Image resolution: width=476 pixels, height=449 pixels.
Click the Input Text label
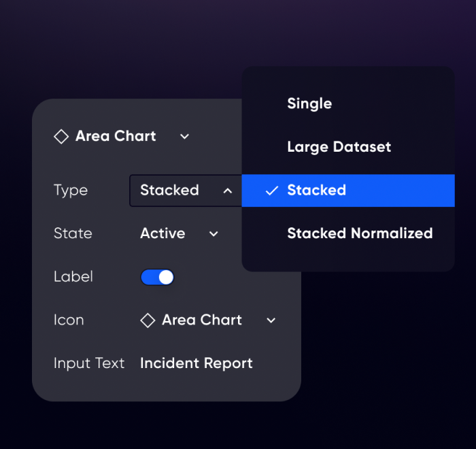pos(89,363)
